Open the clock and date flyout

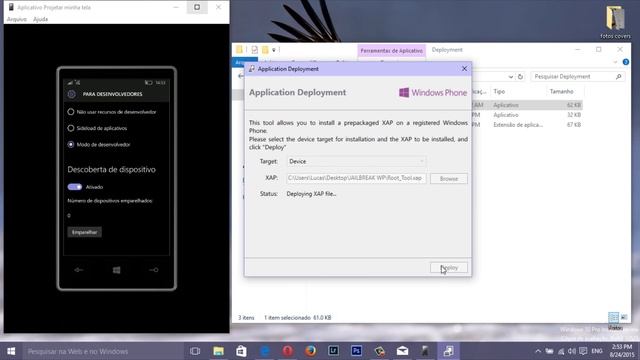(621, 351)
